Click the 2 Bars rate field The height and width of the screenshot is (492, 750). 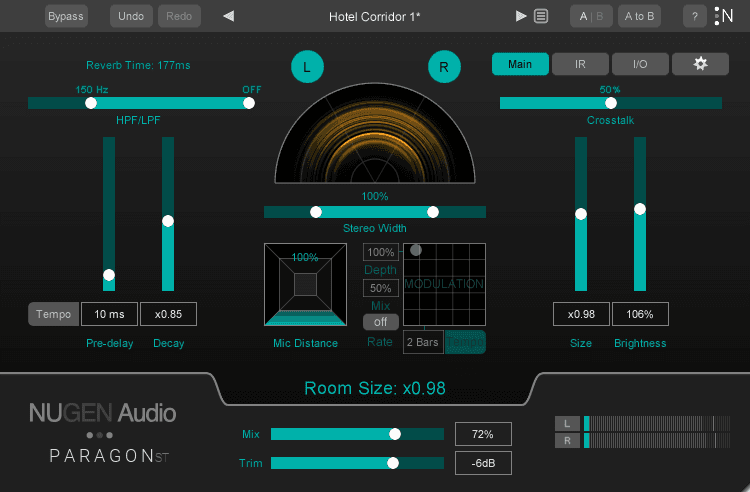coord(423,342)
